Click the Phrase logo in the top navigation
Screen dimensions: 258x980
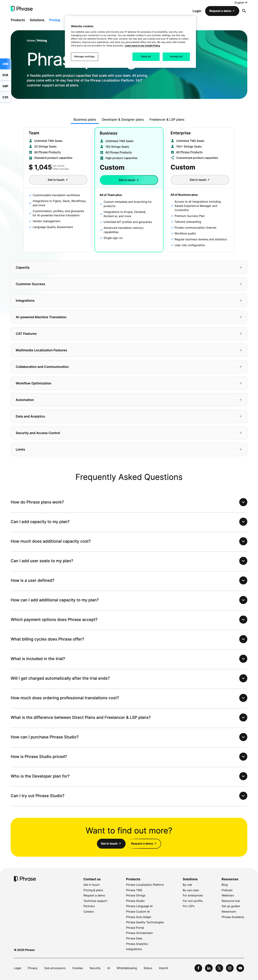pos(22,8)
